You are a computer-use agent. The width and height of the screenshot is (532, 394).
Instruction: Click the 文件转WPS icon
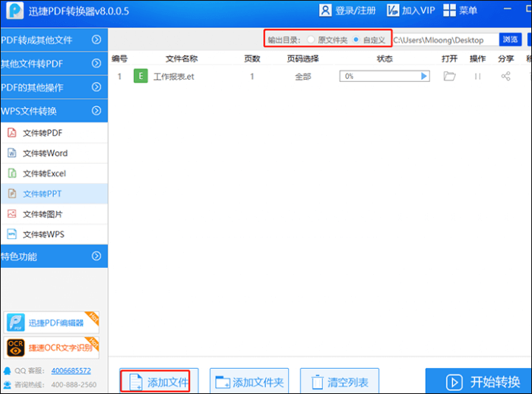click(x=12, y=234)
